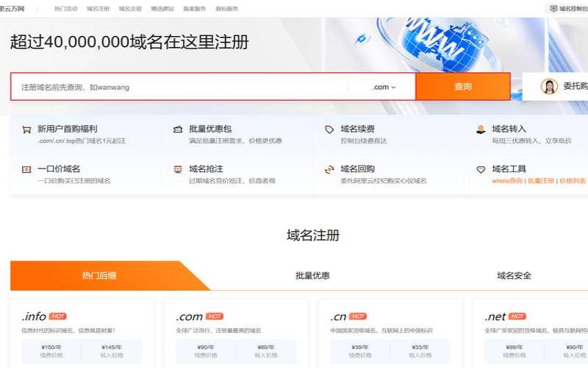This screenshot has height=368, width=588.
Task: Click the ¥80/年 transfer price on .com card
Action: 266,347
